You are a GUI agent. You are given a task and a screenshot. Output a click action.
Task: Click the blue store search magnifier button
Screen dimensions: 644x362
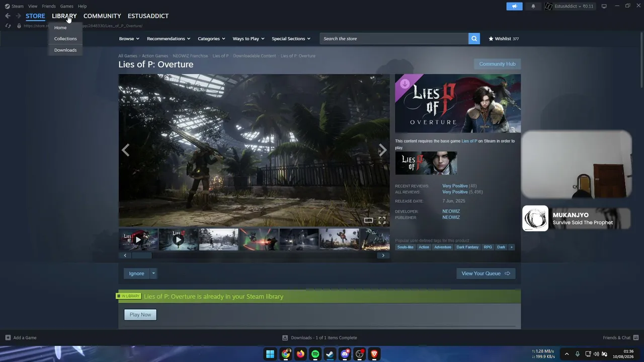474,39
